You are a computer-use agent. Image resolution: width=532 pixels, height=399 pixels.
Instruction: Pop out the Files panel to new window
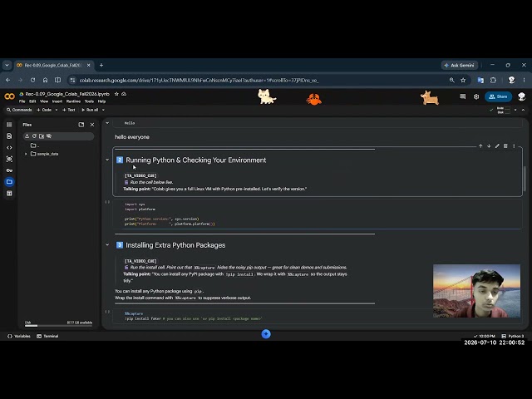click(x=81, y=125)
